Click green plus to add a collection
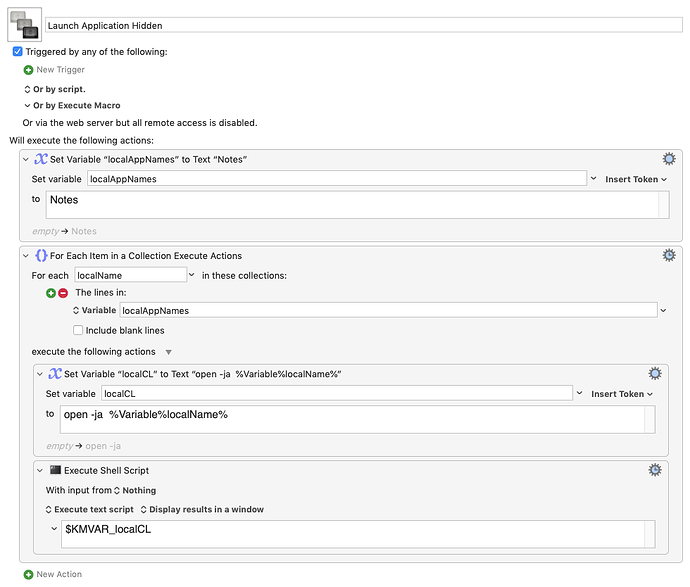The height and width of the screenshot is (587, 690). 51,292
